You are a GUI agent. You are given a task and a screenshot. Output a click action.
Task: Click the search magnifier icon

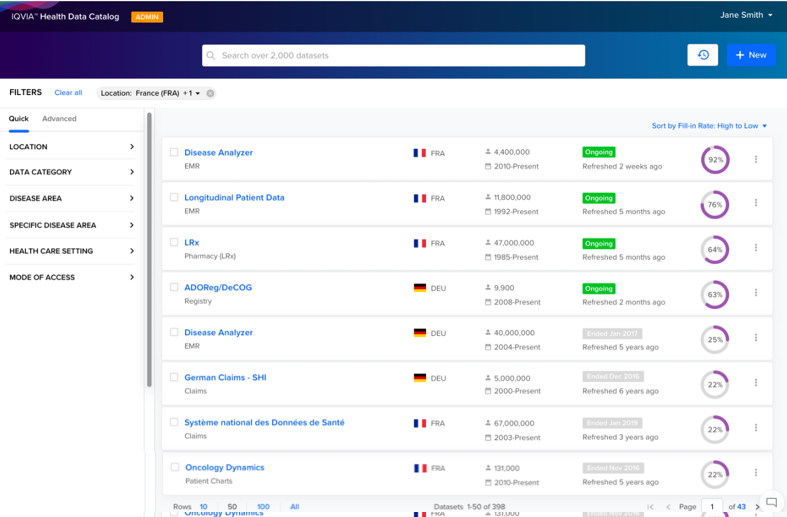[211, 55]
